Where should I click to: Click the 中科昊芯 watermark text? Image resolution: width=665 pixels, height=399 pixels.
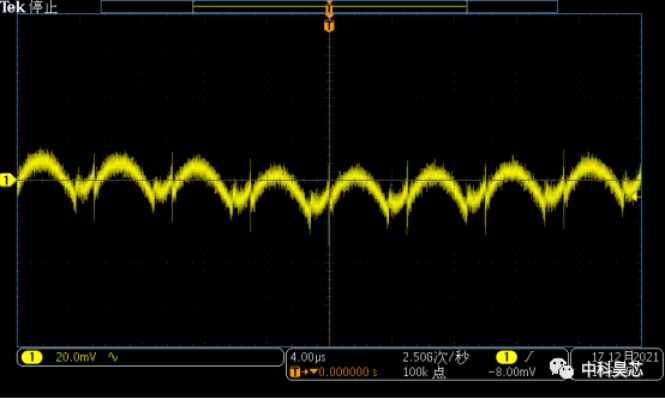click(612, 370)
